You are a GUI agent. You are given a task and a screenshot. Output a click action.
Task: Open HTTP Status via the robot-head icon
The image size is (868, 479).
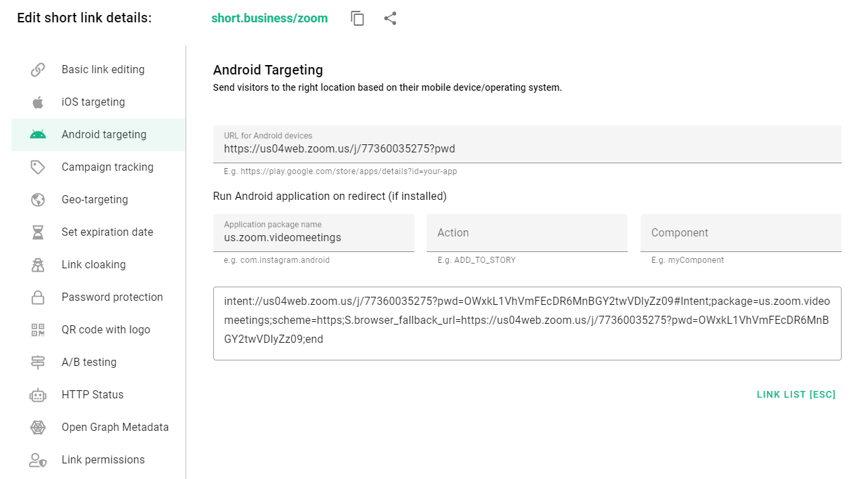click(x=37, y=394)
